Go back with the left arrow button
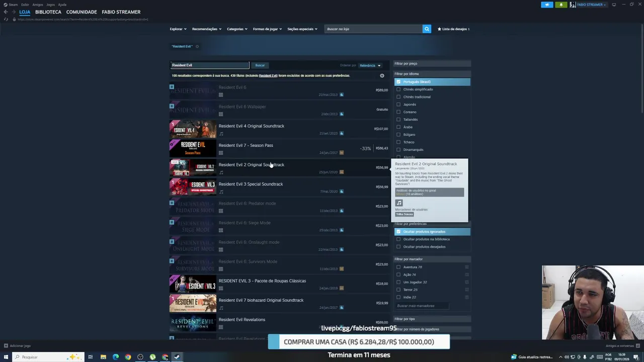 tap(6, 12)
